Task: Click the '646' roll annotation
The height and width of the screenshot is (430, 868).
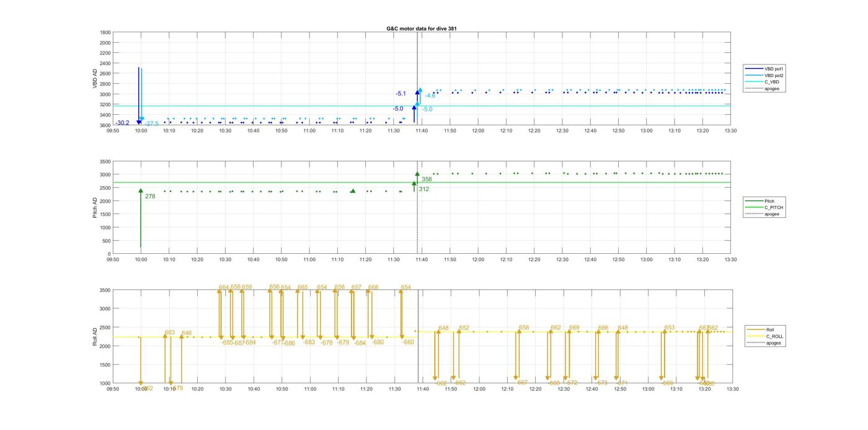Action: coord(187,333)
